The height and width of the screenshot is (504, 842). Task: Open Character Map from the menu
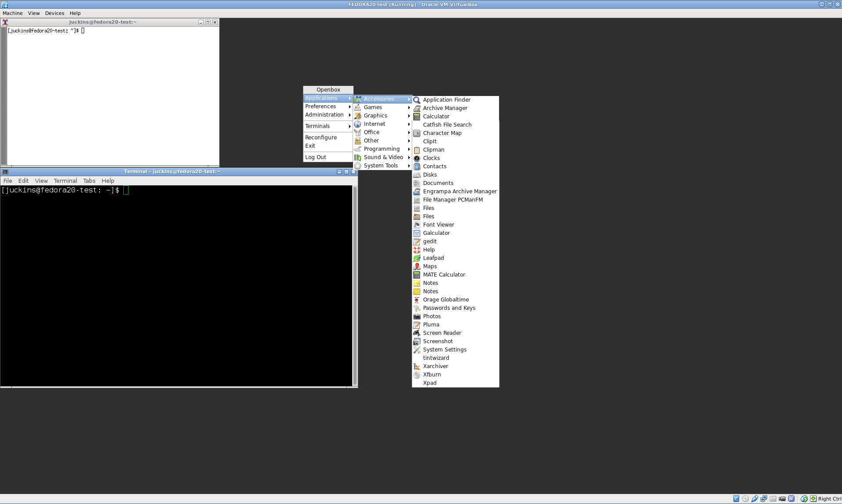[x=442, y=133]
